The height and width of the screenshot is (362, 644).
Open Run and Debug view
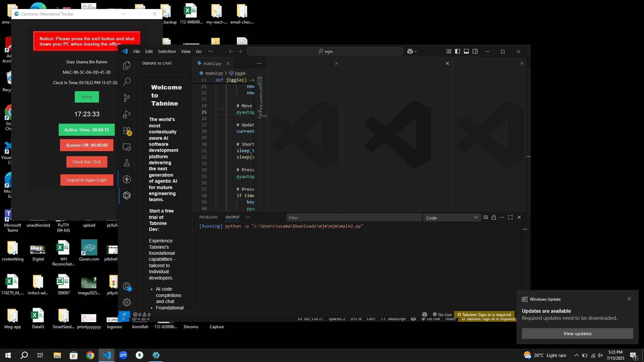[x=127, y=114]
